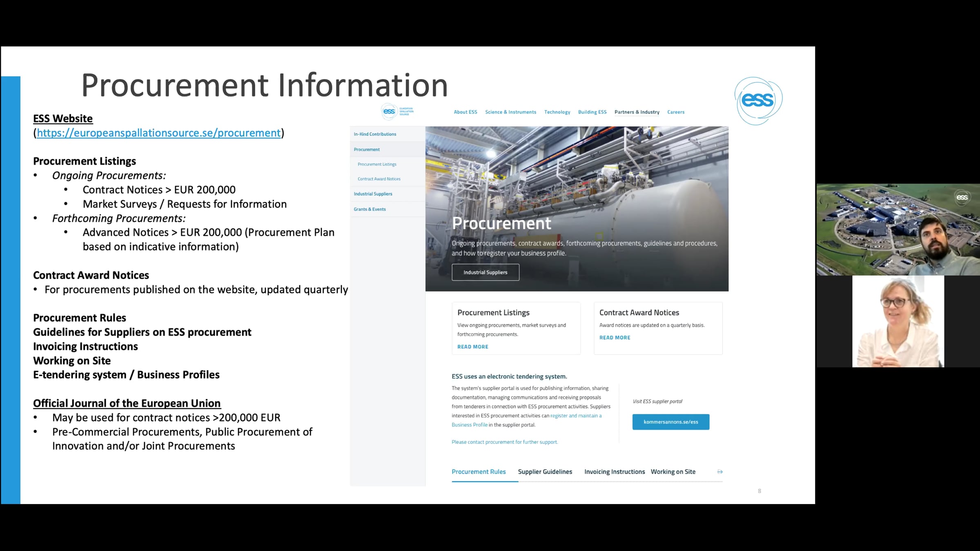Viewport: 980px width, 551px height.
Task: Switch to the Procurement Rules tab
Action: (x=479, y=472)
